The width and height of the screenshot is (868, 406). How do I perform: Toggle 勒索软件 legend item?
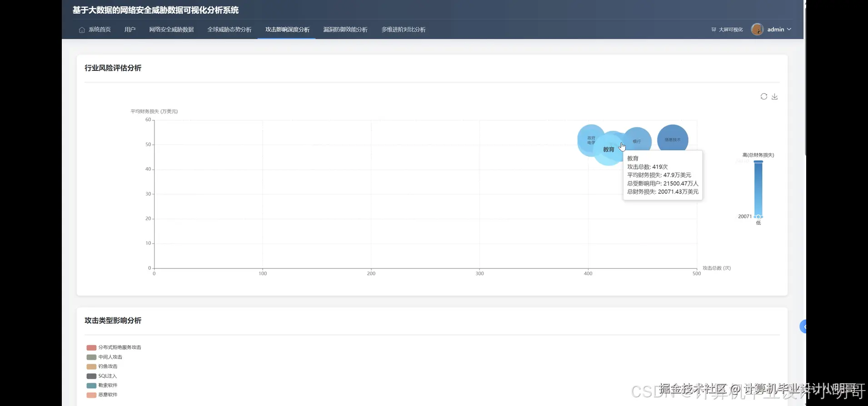coord(102,385)
